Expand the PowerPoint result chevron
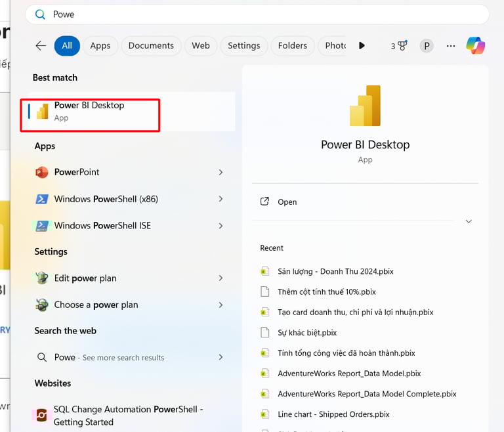The height and width of the screenshot is (432, 504). point(220,173)
